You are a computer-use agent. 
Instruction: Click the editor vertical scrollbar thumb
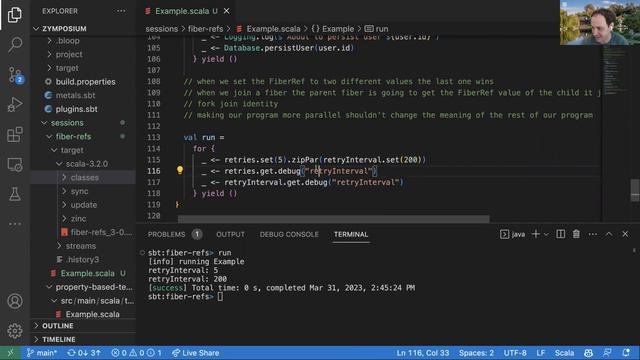[x=635, y=190]
